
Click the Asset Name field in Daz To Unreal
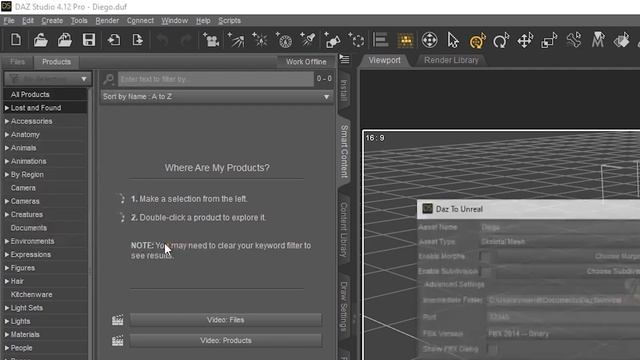click(x=560, y=227)
